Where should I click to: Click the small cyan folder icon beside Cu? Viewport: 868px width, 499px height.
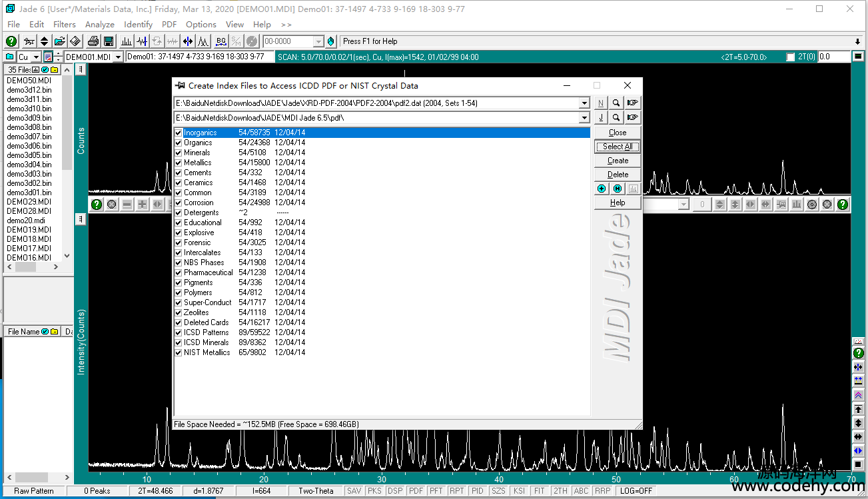click(9, 57)
